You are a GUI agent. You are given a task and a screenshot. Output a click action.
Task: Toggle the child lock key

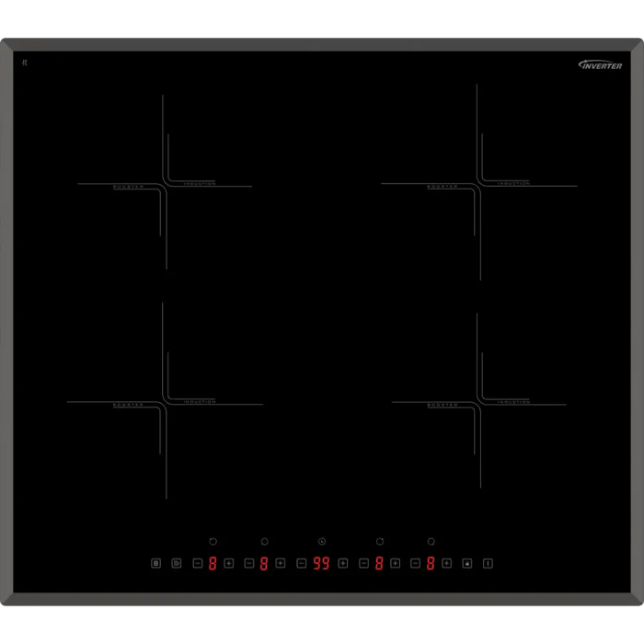(x=467, y=563)
